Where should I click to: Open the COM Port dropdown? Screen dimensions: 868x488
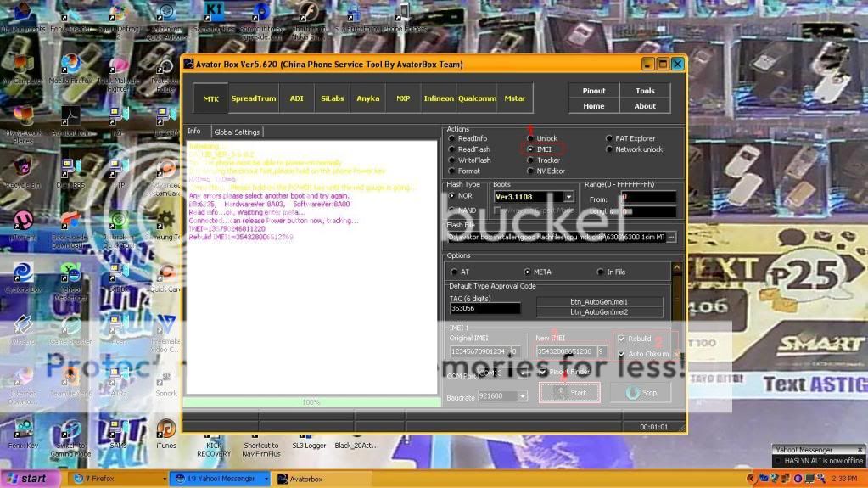point(521,373)
